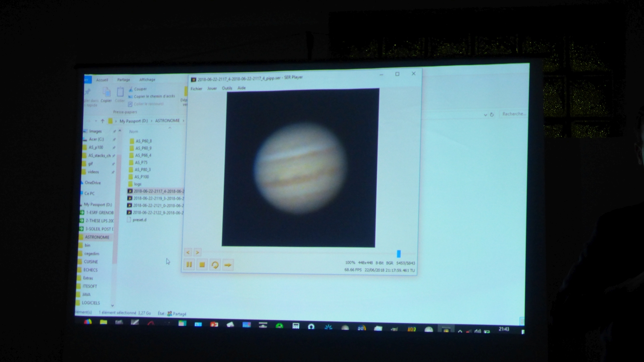Stop playback in SER Player

202,265
